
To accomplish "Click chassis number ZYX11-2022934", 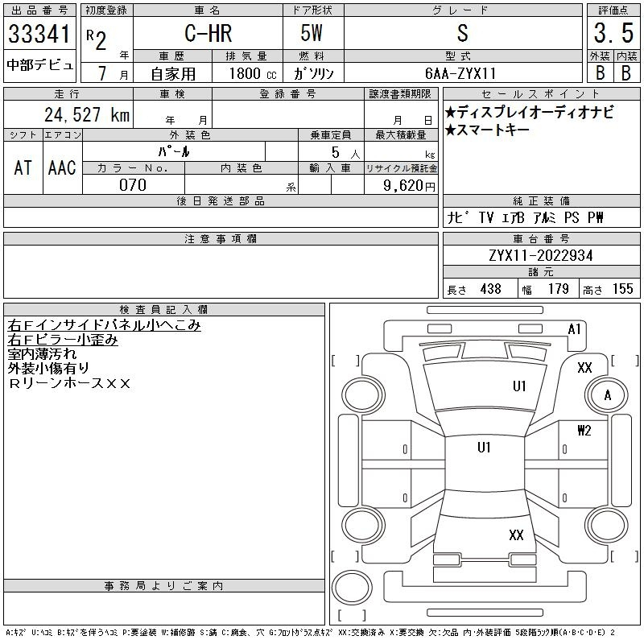I will 541,255.
